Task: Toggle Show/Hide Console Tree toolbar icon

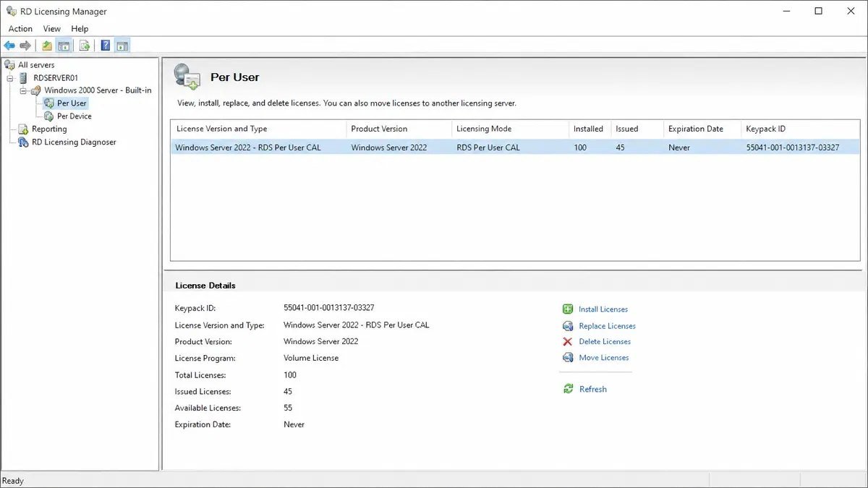Action: [x=64, y=46]
